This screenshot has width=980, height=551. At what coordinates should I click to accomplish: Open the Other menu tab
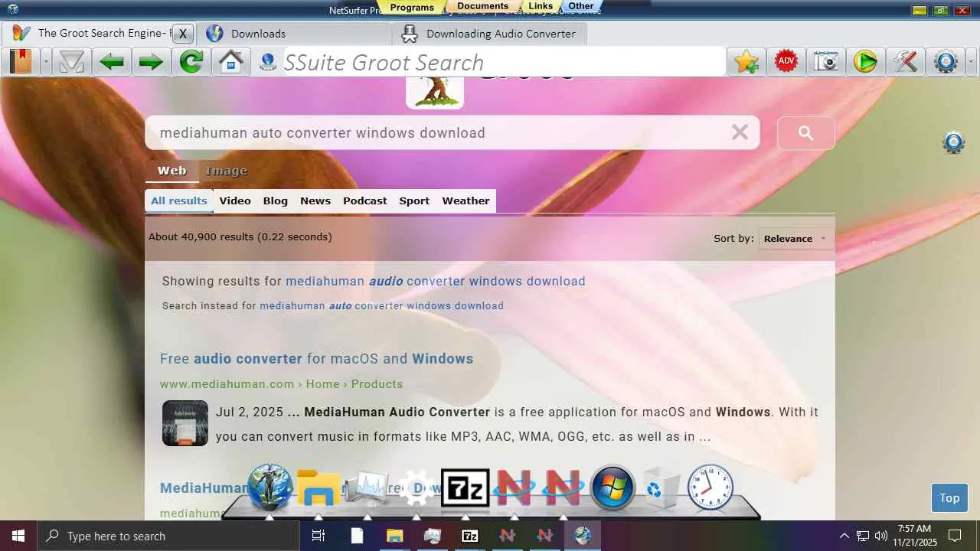click(x=581, y=6)
